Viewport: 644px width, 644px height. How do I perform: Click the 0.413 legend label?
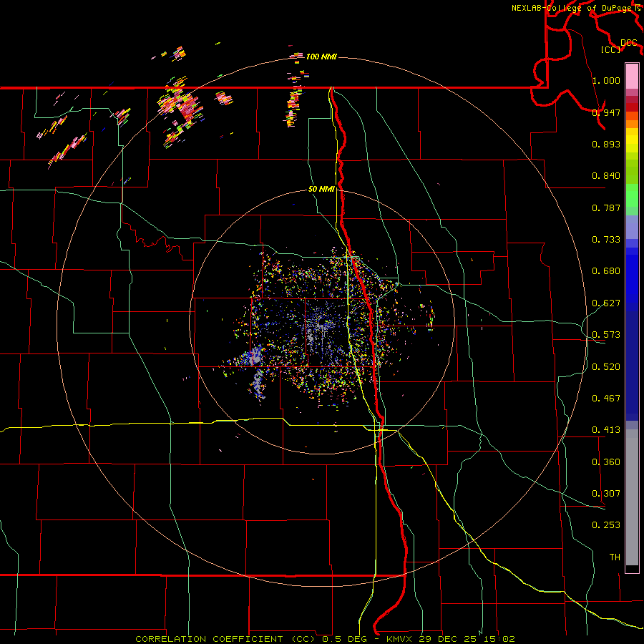point(606,430)
